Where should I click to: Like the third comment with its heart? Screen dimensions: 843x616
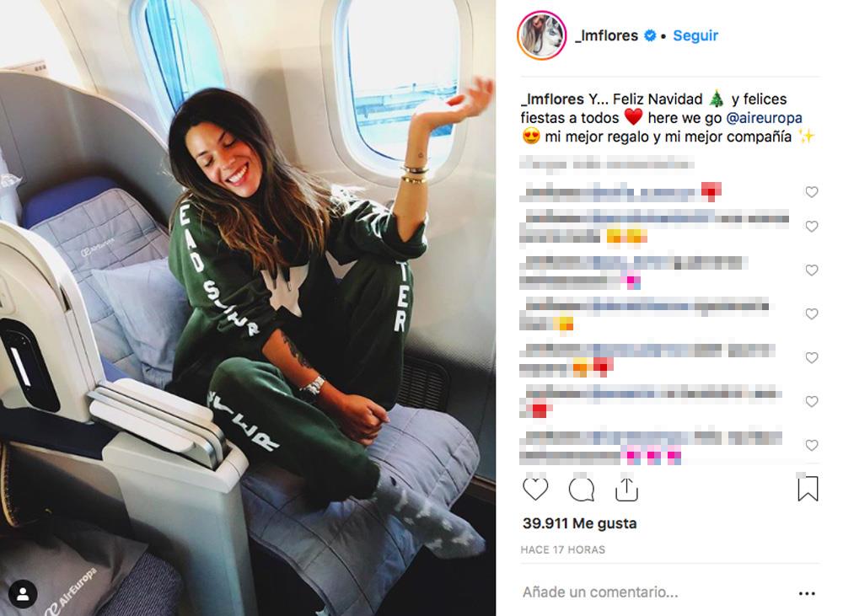(811, 270)
